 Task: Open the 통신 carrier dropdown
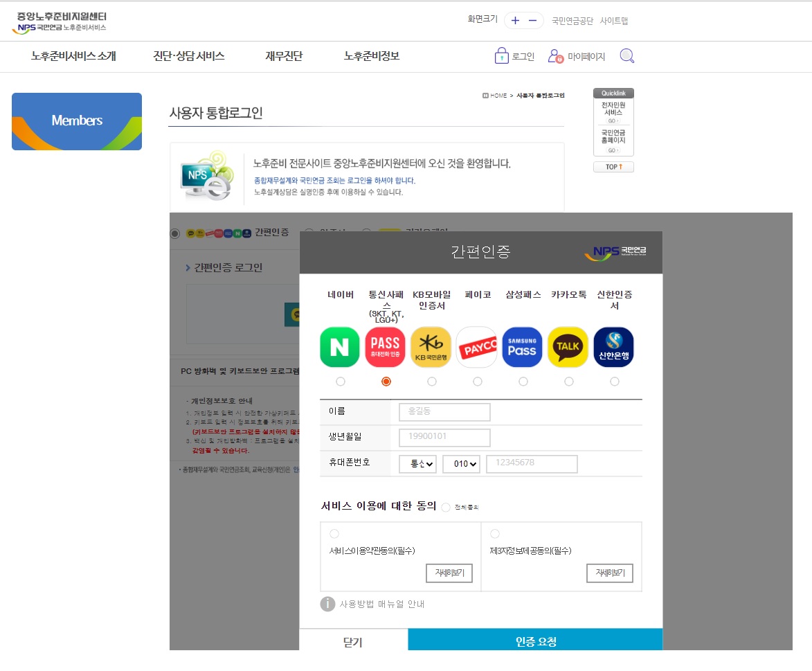click(417, 464)
